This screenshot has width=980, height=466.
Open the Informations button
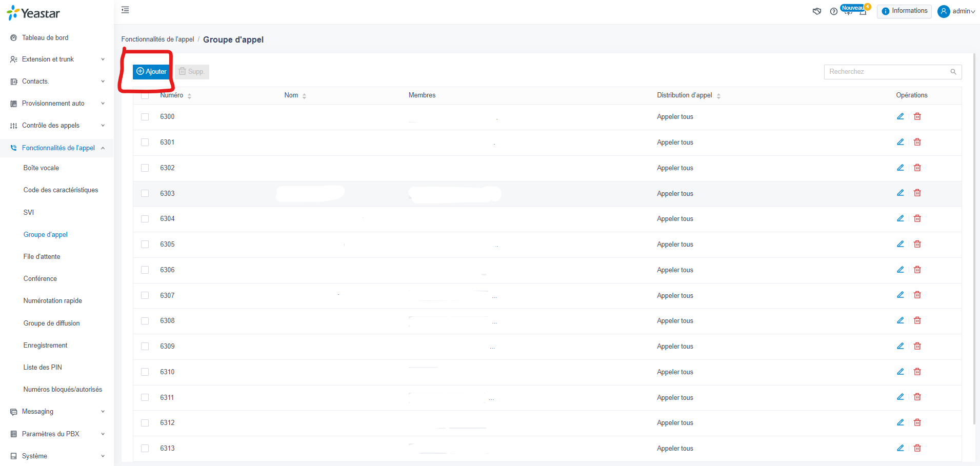904,11
